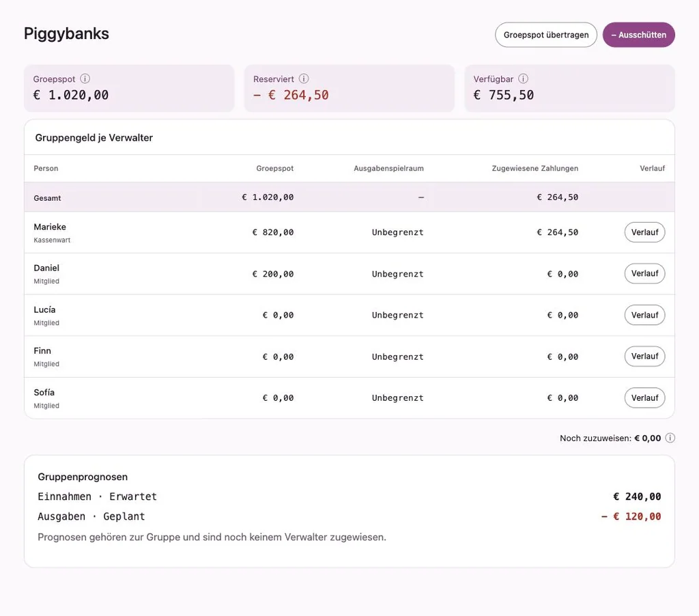Show the Reserviert info tooltip icon
Viewport: 699px width, 616px height.
304,79
